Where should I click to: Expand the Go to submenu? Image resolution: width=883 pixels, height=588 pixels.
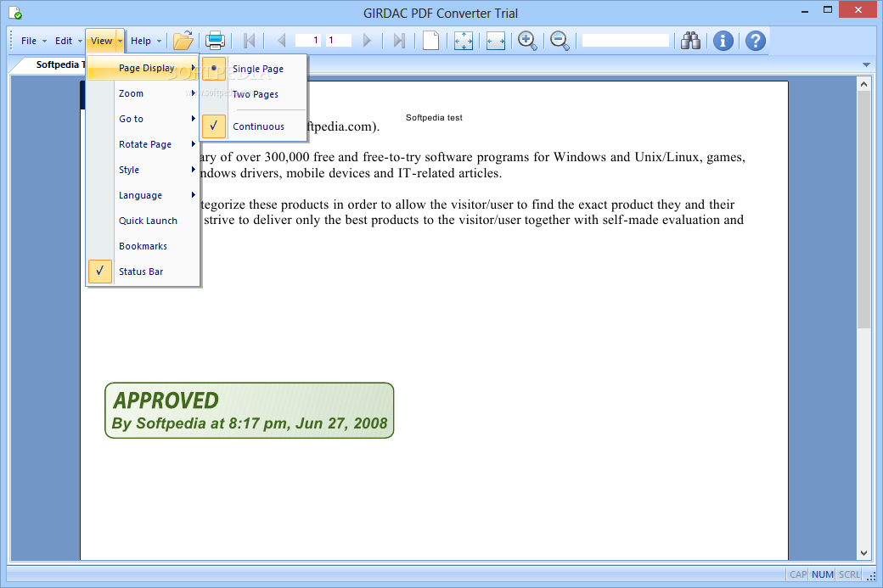click(x=143, y=119)
